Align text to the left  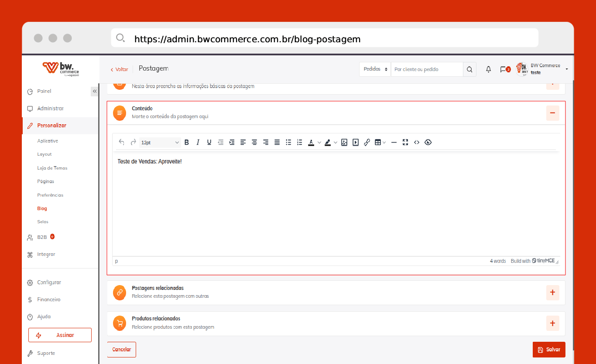[243, 142]
